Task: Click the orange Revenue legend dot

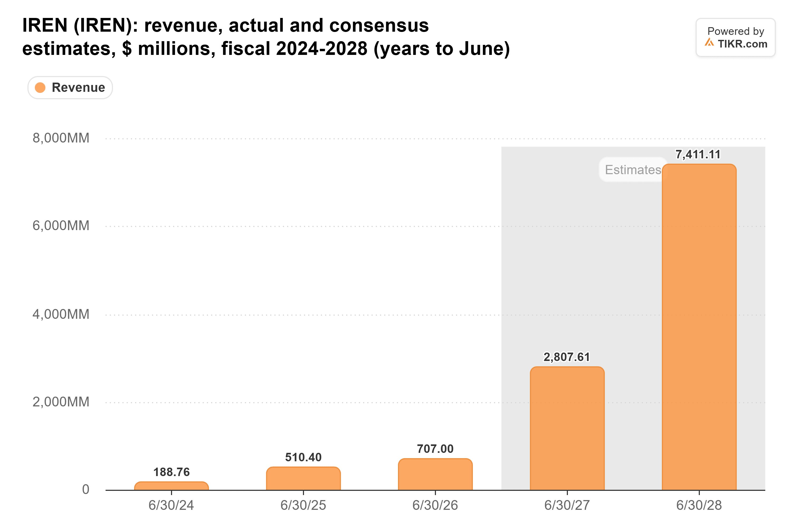Action: coord(40,88)
